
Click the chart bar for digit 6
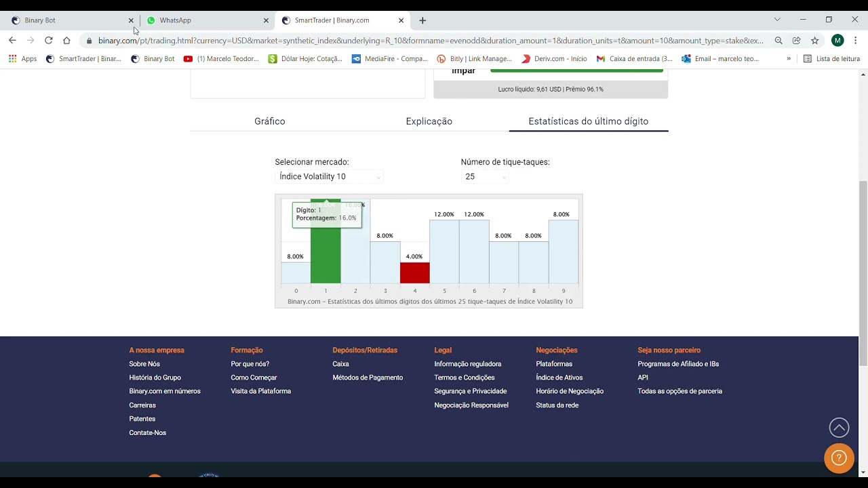point(474,251)
